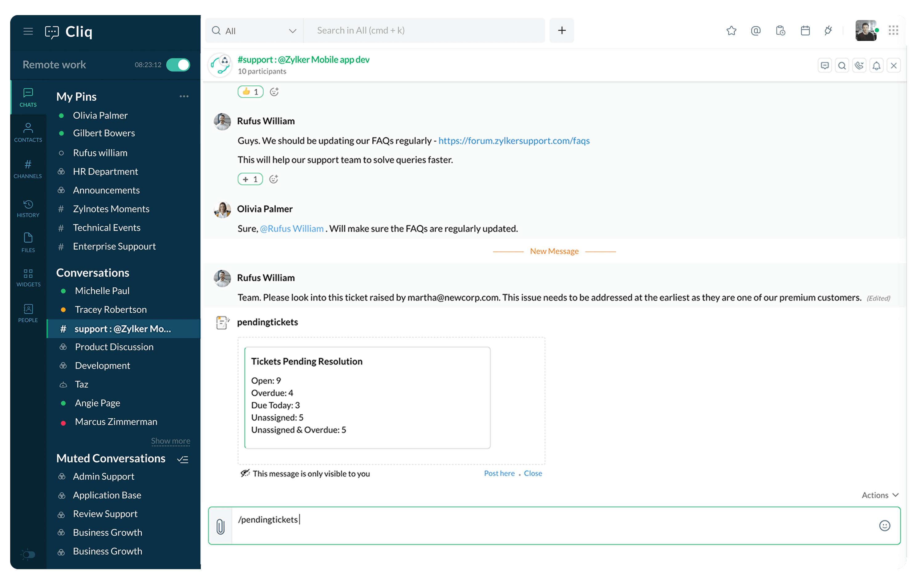Open the hamburger menu icon

(28, 31)
